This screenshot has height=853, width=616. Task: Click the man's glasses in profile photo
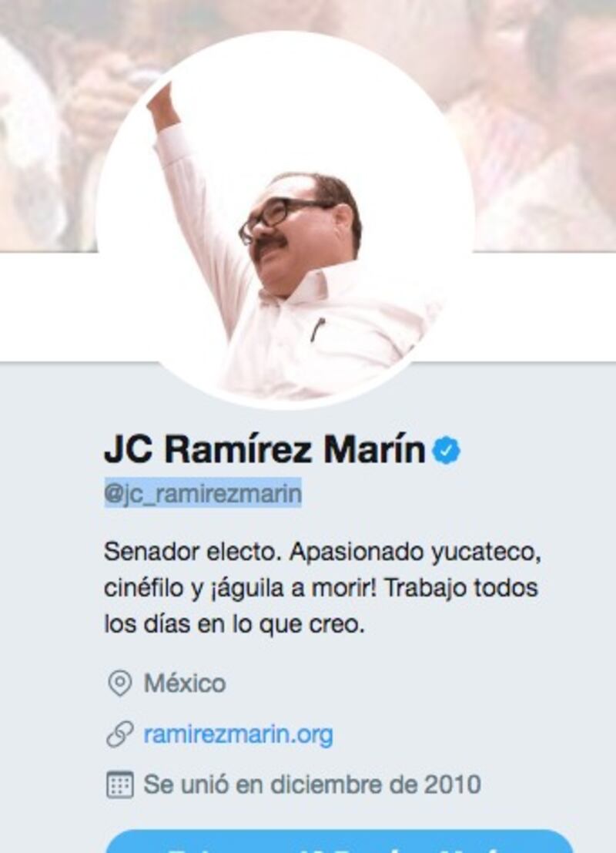[x=279, y=216]
